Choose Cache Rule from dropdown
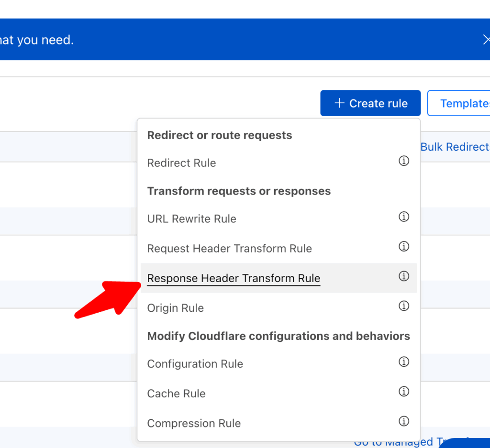Viewport: 490px width, 448px height. pyautogui.click(x=176, y=393)
